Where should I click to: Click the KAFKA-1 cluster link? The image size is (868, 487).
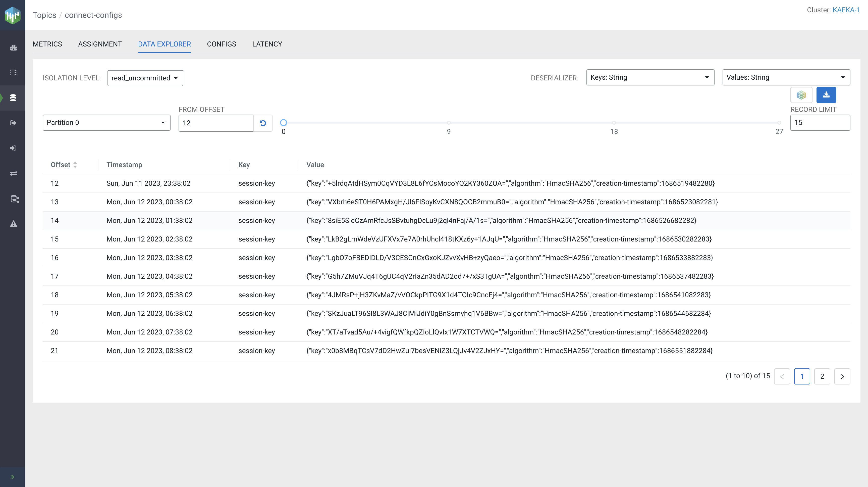click(846, 10)
